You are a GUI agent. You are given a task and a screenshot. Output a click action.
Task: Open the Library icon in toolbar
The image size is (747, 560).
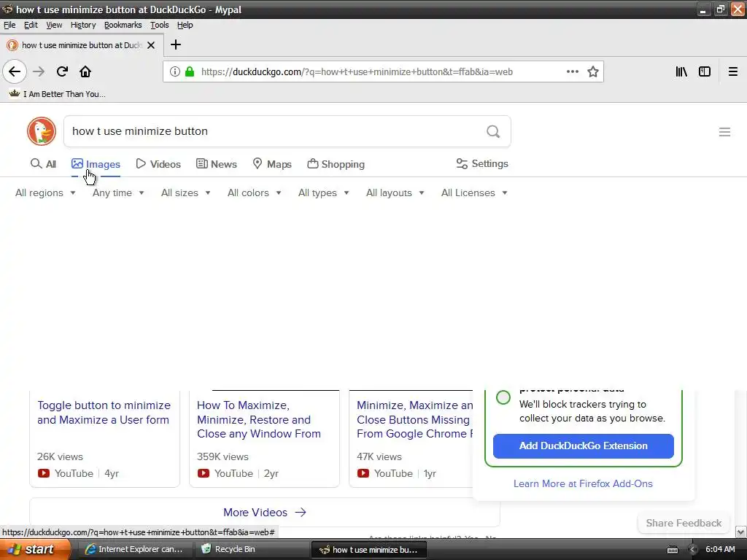[x=681, y=72]
